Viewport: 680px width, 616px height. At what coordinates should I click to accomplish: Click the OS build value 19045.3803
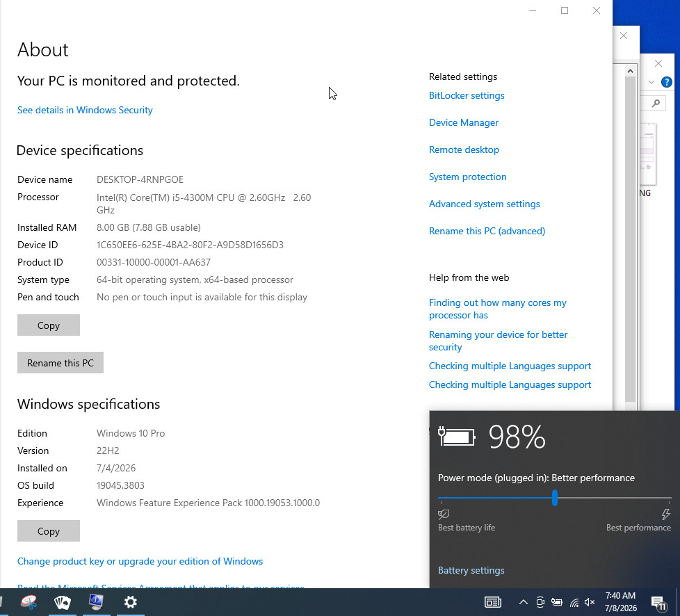click(x=120, y=485)
